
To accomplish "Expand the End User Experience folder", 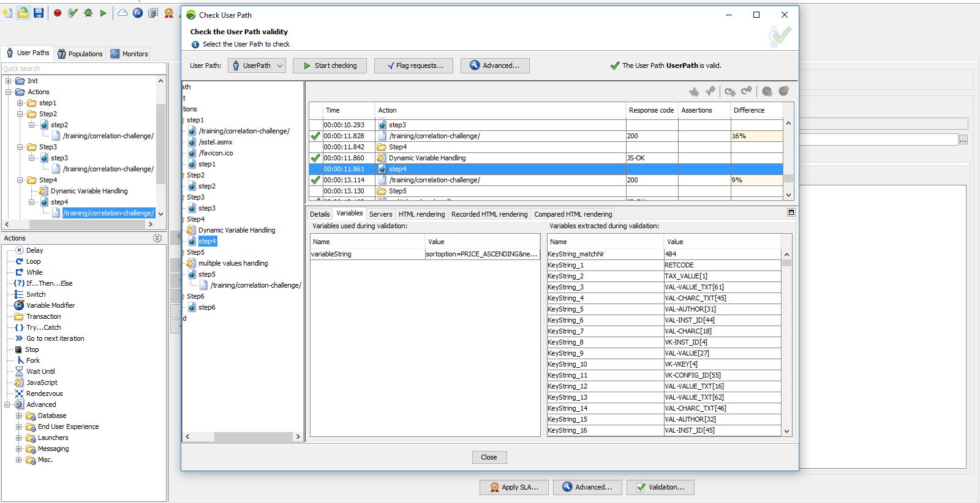I will coord(18,427).
